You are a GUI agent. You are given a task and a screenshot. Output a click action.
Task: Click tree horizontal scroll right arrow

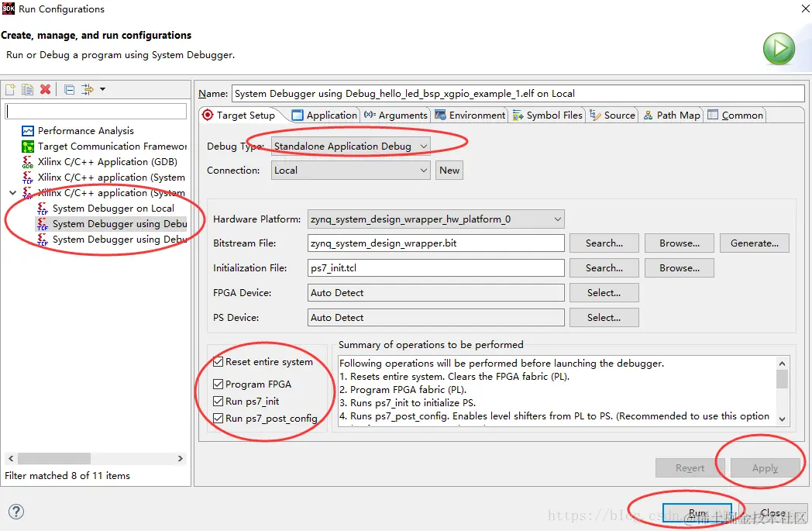pyautogui.click(x=181, y=458)
